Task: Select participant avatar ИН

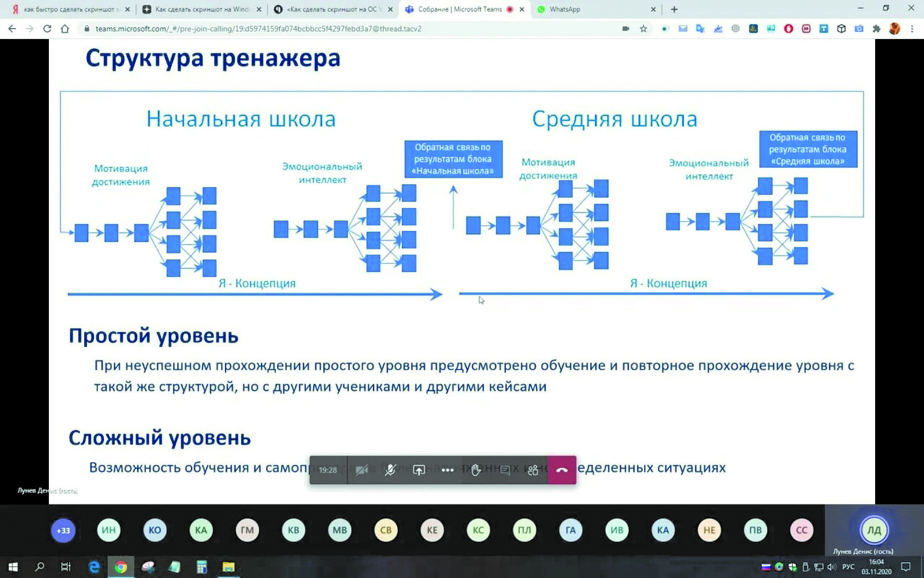Action: tap(109, 530)
